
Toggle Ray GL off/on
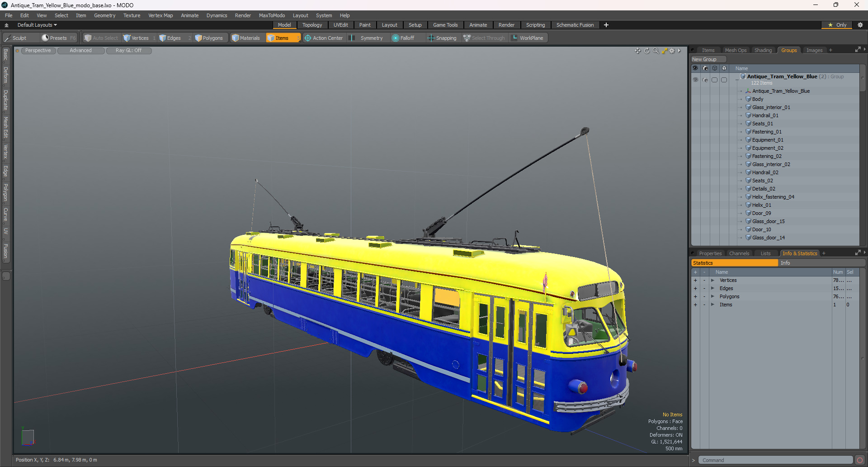[x=129, y=51]
